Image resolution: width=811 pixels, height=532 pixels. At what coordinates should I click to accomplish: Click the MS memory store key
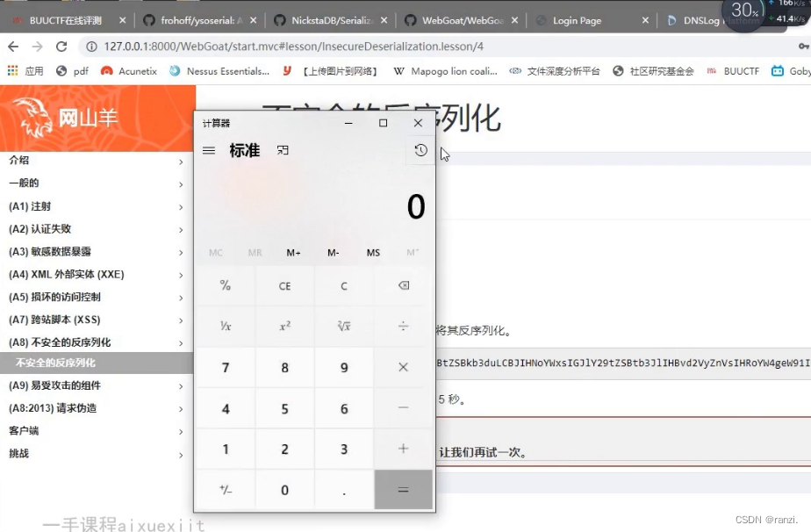point(373,253)
